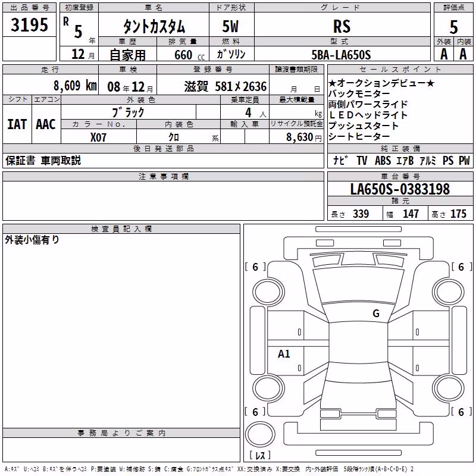
Task: Click the G mark on windshield diagram
Action: pos(376,314)
